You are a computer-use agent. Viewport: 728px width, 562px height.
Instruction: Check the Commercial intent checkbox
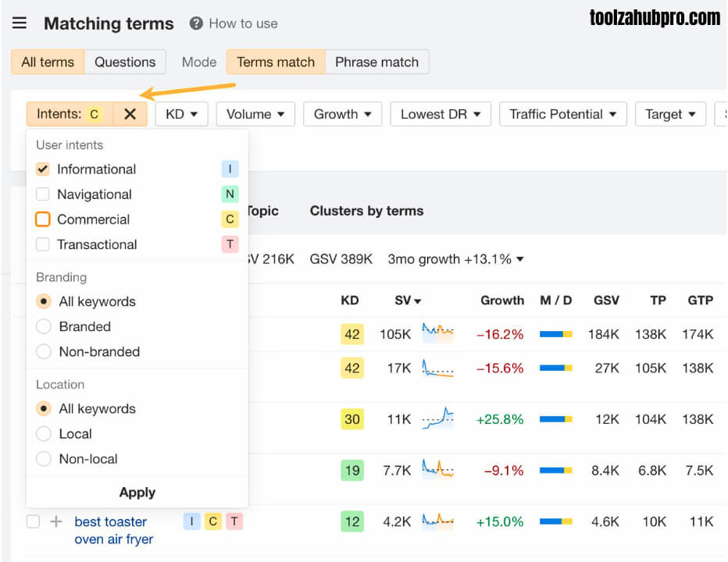43,219
